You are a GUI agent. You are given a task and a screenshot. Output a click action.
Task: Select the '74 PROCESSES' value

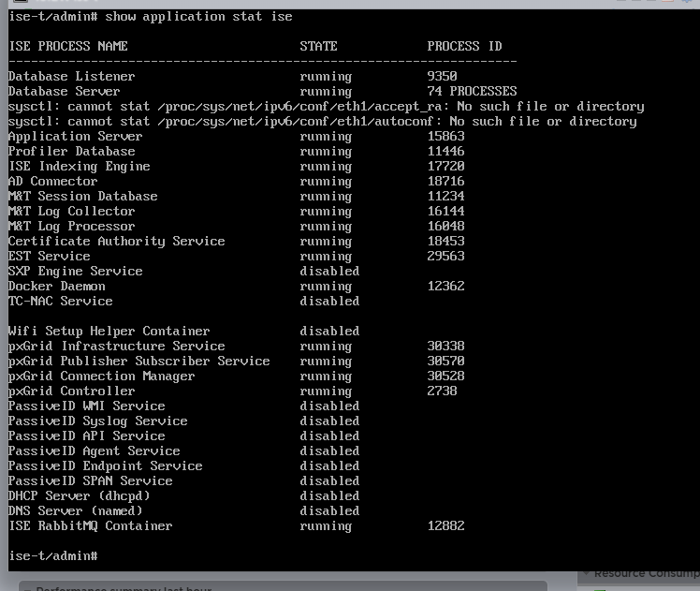click(472, 92)
